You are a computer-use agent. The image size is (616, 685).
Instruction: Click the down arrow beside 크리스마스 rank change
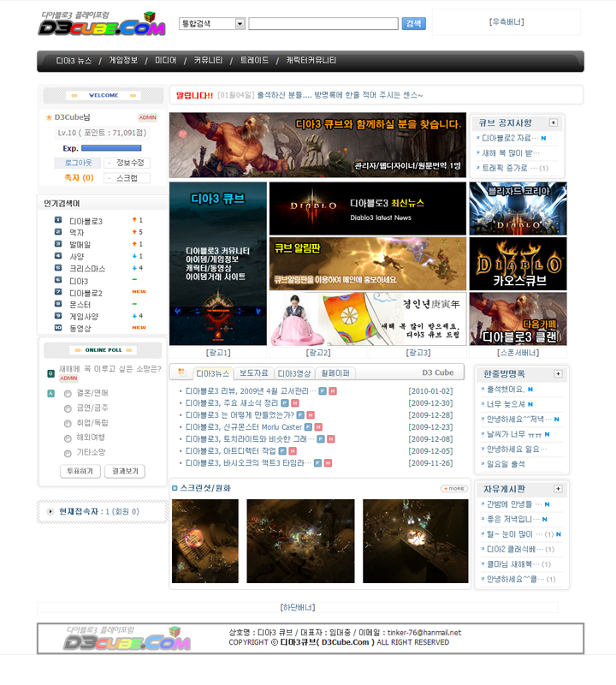point(134,268)
